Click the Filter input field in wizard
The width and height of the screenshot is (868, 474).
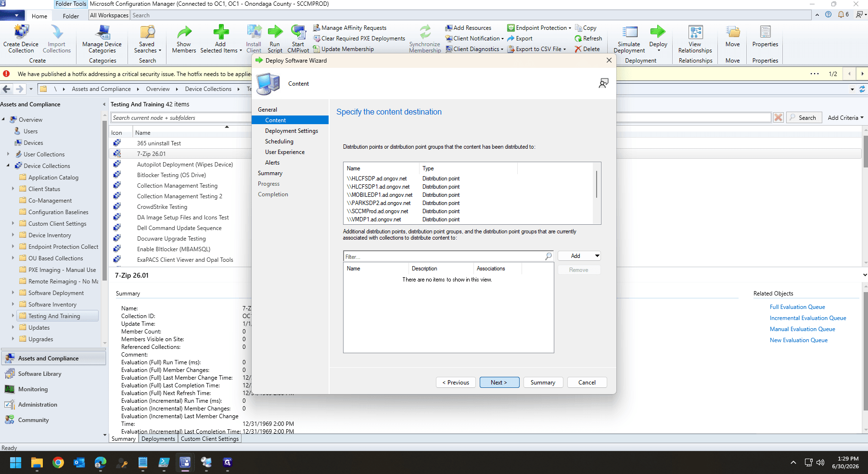[x=445, y=256]
